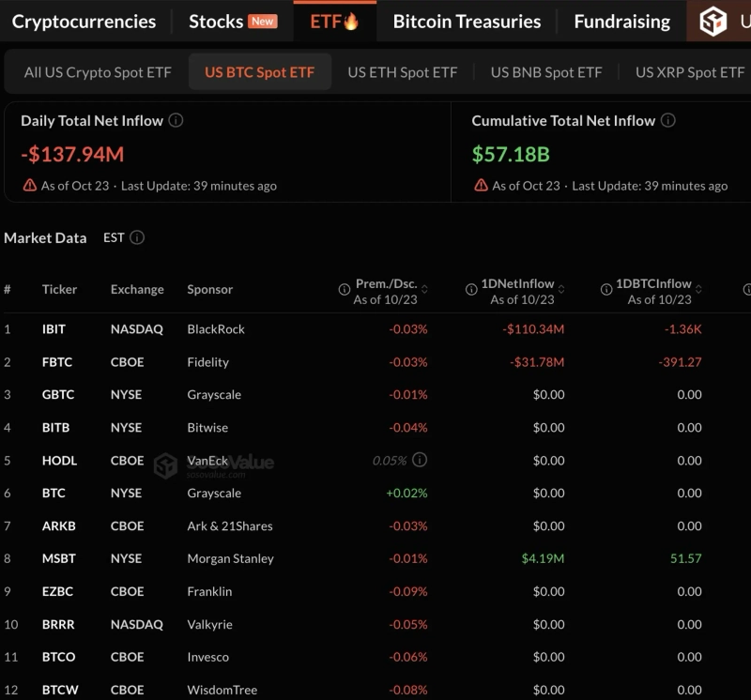Click the -$110.34M net inflow value

click(x=533, y=329)
